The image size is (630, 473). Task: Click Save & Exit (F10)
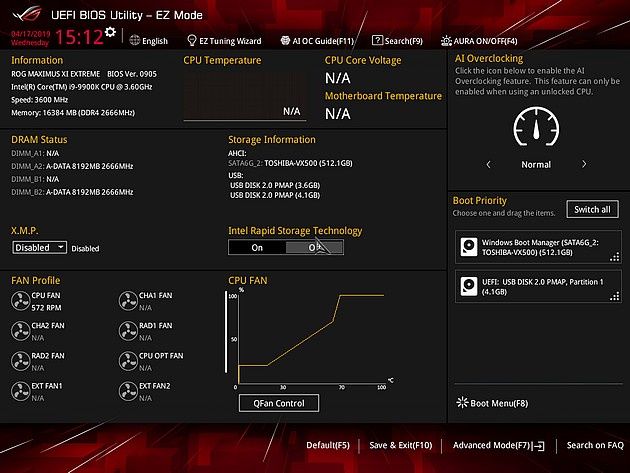tap(401, 445)
